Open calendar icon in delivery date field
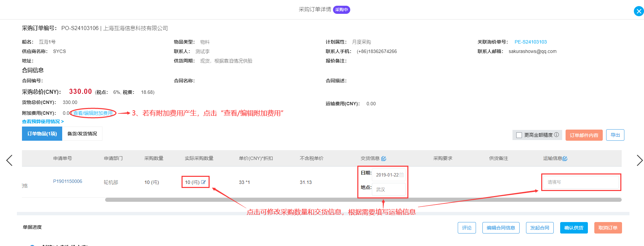The image size is (644, 246). 401,175
